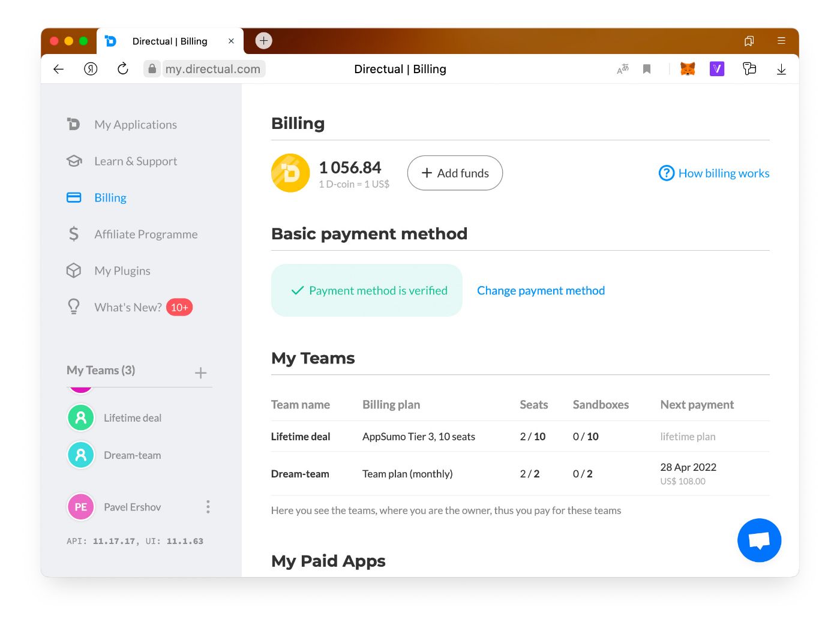The width and height of the screenshot is (840, 631).
Task: Go back using browser back arrow
Action: coord(59,69)
